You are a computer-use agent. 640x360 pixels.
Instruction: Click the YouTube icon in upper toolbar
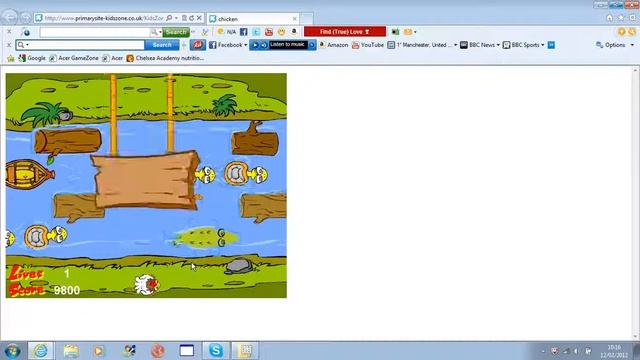click(x=269, y=31)
